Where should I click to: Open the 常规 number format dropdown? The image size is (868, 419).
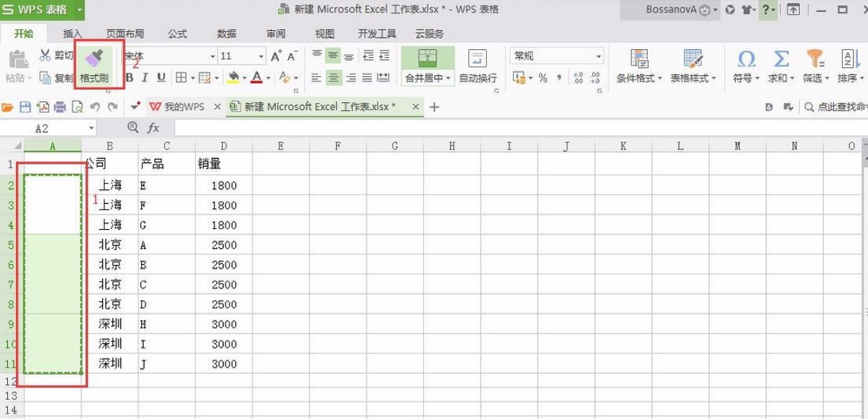[x=598, y=56]
